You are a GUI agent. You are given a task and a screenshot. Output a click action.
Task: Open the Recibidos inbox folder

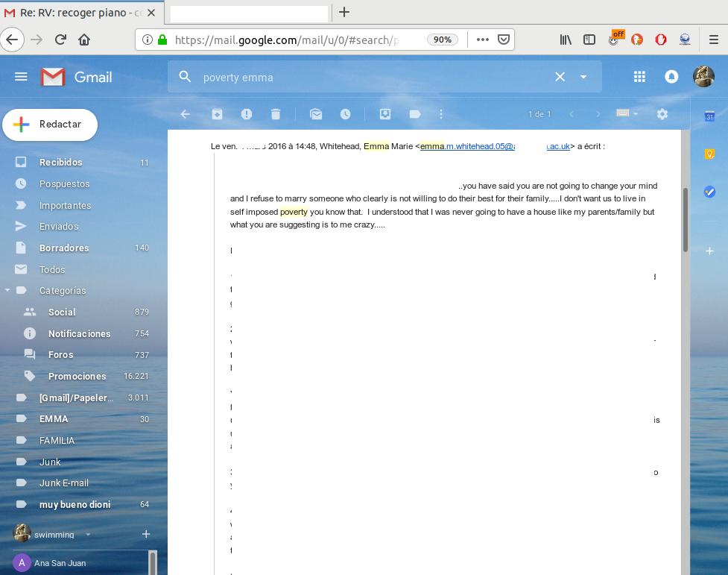(x=60, y=163)
